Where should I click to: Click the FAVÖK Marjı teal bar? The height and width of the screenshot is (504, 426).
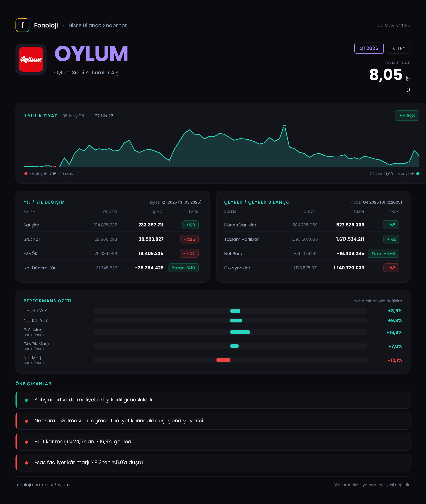pyautogui.click(x=234, y=346)
